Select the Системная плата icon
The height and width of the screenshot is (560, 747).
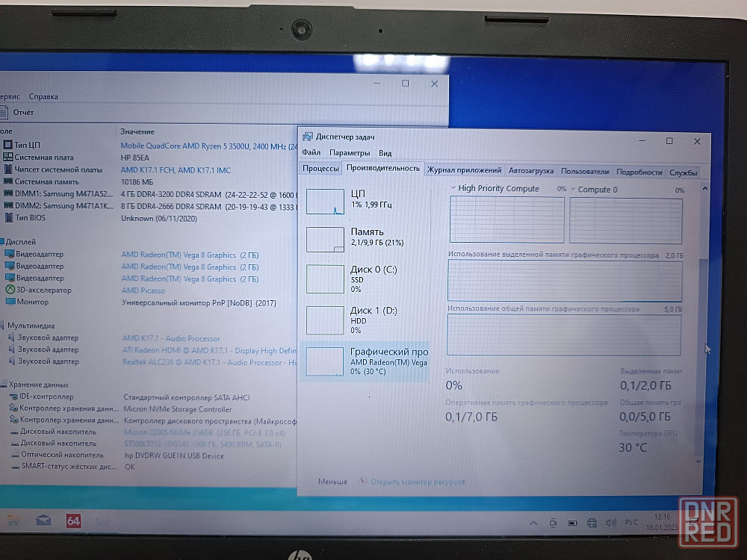tap(8, 157)
